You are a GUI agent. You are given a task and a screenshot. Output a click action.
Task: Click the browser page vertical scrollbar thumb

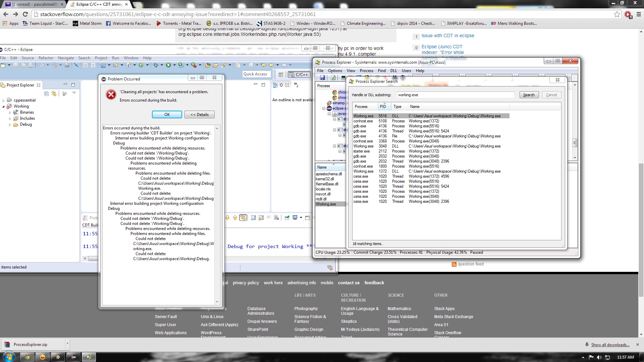click(641, 230)
